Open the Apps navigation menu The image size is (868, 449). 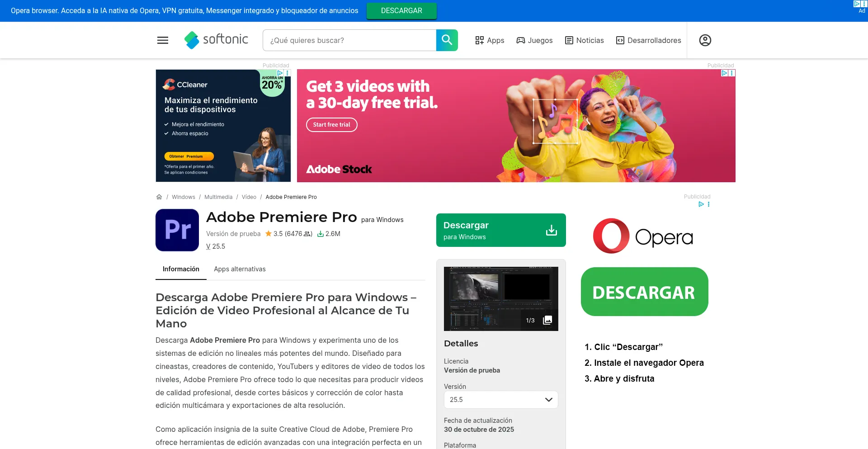[490, 40]
